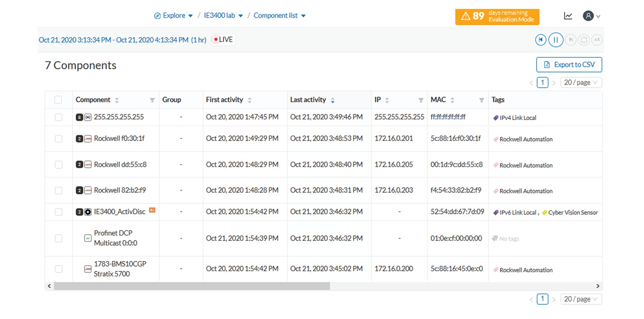Click the orange badge after IE3400_ActivDisc
This screenshot has height=319, width=644.
coord(152,210)
